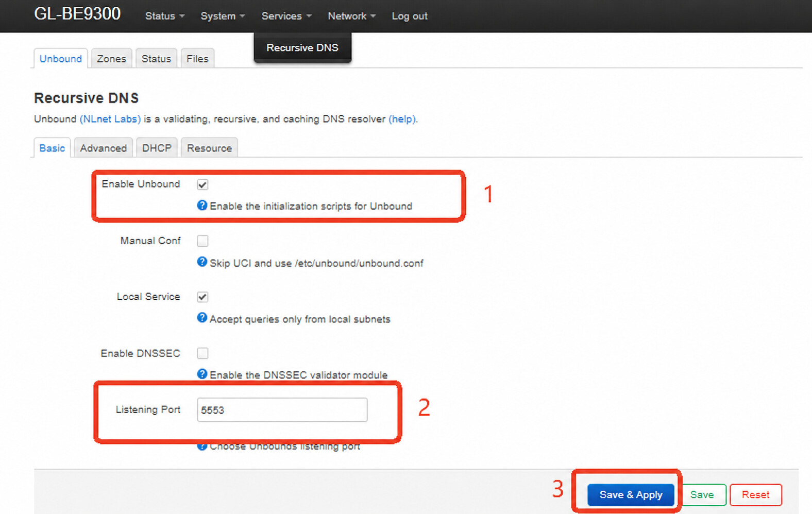This screenshot has width=812, height=514.
Task: Click the Listening Port label
Action: pyautogui.click(x=148, y=409)
